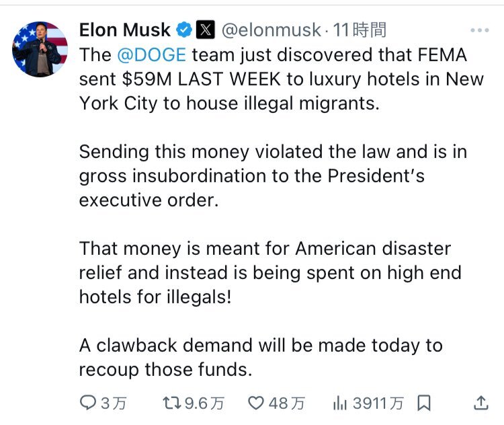Viewport: 504px width, 425px height.
Task: Open the more options ellipsis menu
Action: (479, 30)
